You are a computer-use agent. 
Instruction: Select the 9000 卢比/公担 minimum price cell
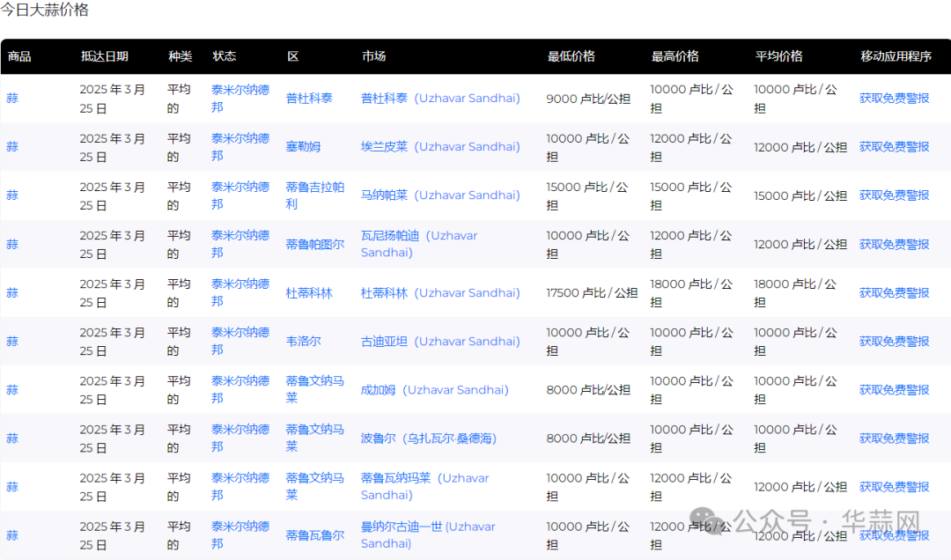(x=588, y=99)
